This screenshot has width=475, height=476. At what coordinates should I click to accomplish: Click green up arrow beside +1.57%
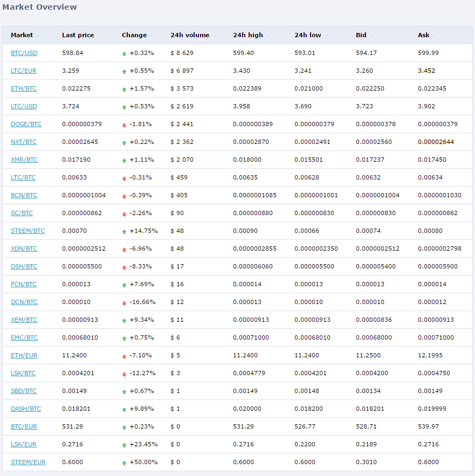(124, 89)
